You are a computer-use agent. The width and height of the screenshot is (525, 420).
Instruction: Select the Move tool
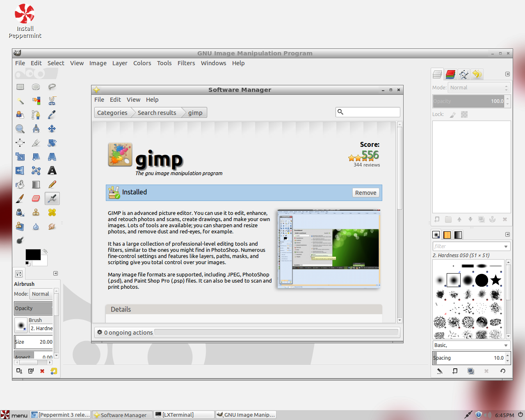pos(51,128)
